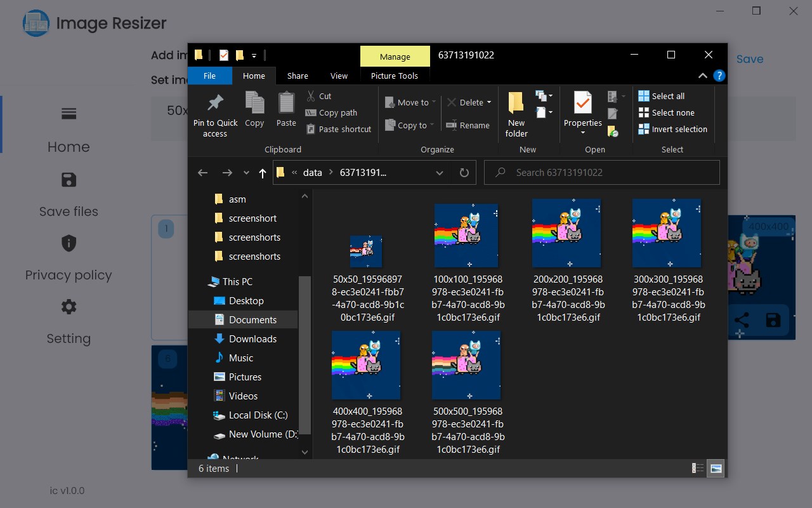Open Explorer Help question icon

pos(719,76)
